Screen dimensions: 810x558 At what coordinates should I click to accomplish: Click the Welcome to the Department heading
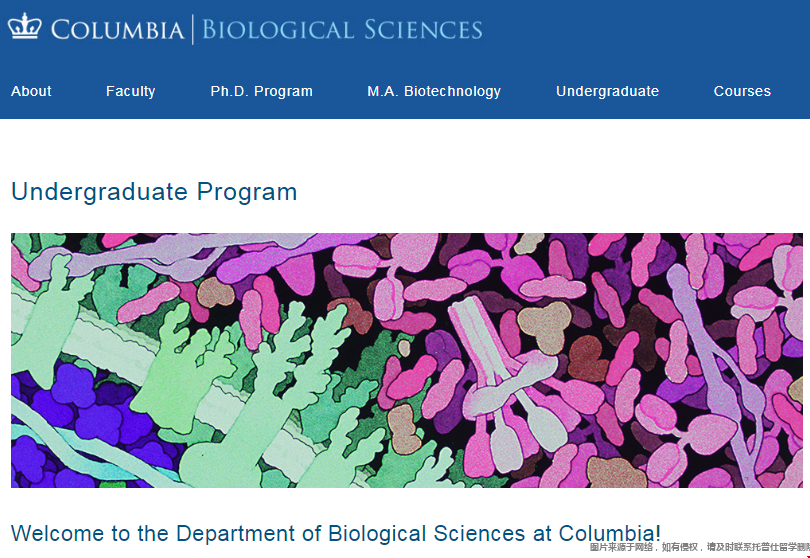(336, 533)
